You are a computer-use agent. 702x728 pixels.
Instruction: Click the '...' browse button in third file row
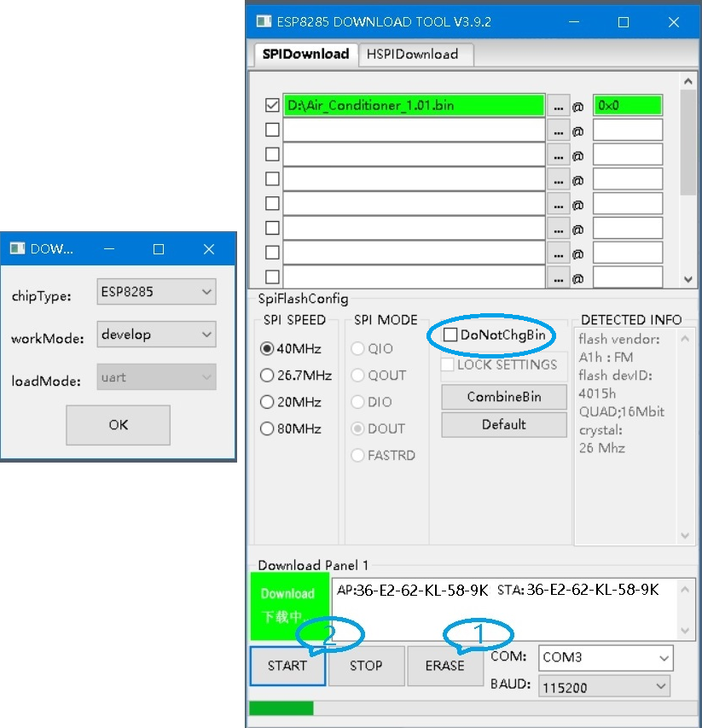coord(558,155)
